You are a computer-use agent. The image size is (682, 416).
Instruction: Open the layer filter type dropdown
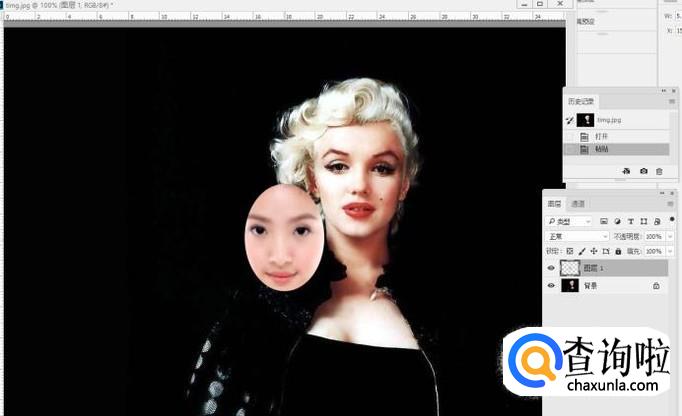point(568,221)
